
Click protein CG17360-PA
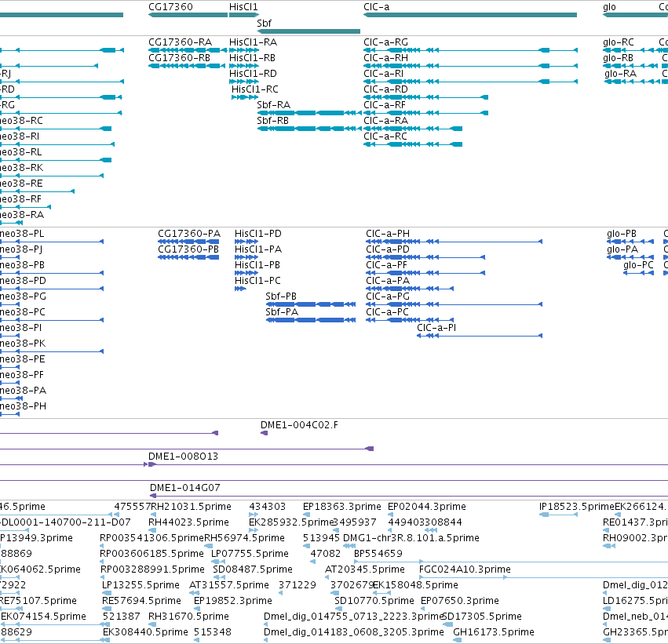coord(188,242)
